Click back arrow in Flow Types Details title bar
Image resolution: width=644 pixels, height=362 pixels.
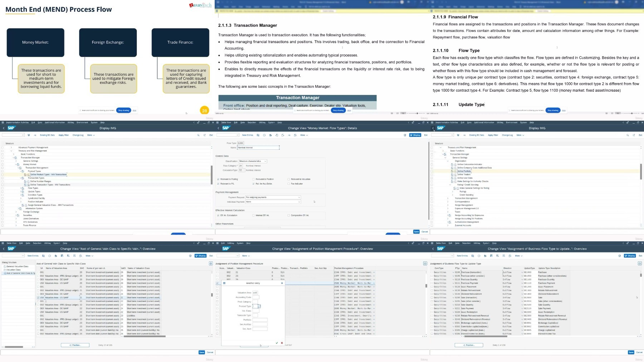click(218, 128)
